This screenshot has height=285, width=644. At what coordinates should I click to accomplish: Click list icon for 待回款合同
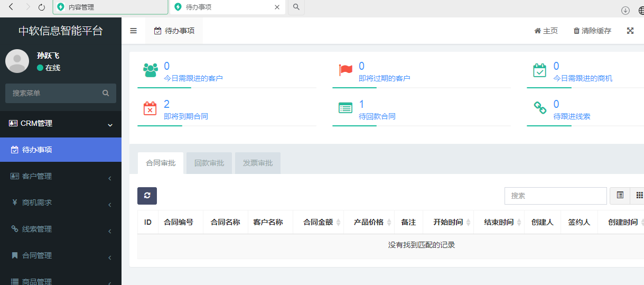pyautogui.click(x=346, y=108)
